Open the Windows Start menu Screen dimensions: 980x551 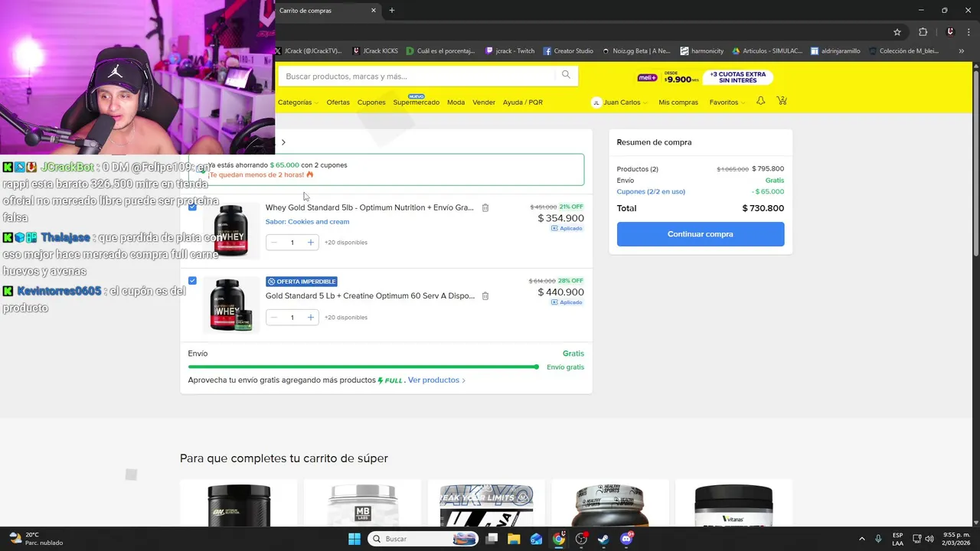click(x=354, y=539)
